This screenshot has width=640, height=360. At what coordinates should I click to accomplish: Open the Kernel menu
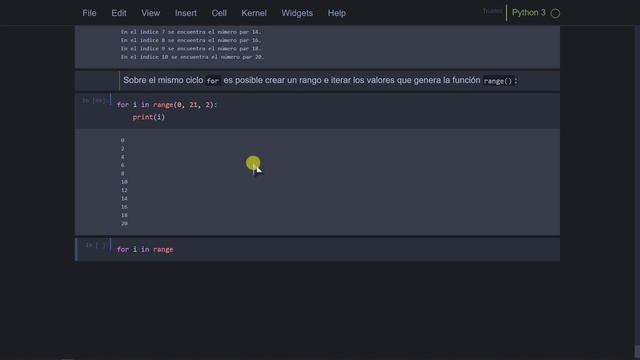pyautogui.click(x=254, y=13)
